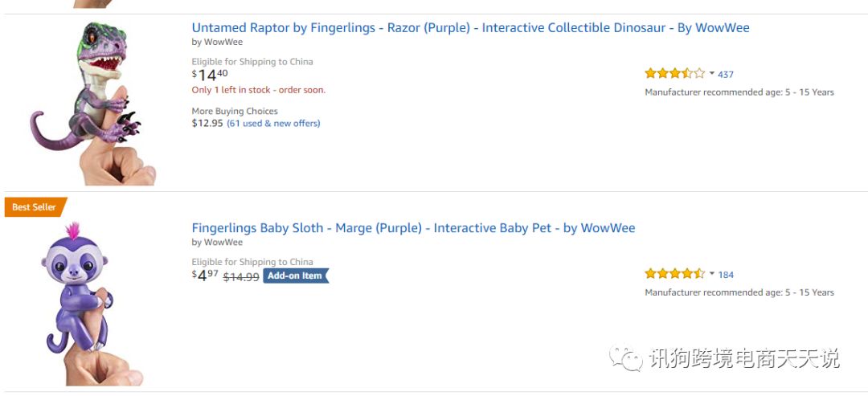868x396 pixels.
Task: Click the 'Only 1 left in stock' notice
Action: point(258,90)
